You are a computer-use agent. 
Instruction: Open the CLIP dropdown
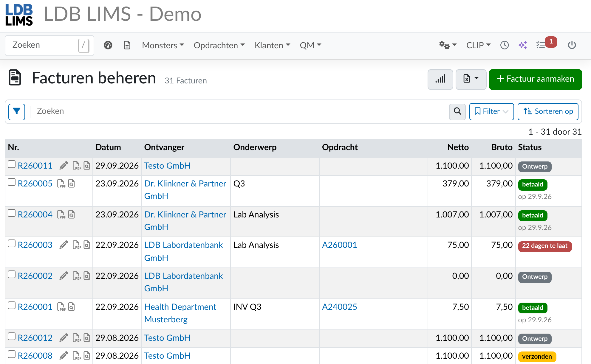tap(478, 45)
